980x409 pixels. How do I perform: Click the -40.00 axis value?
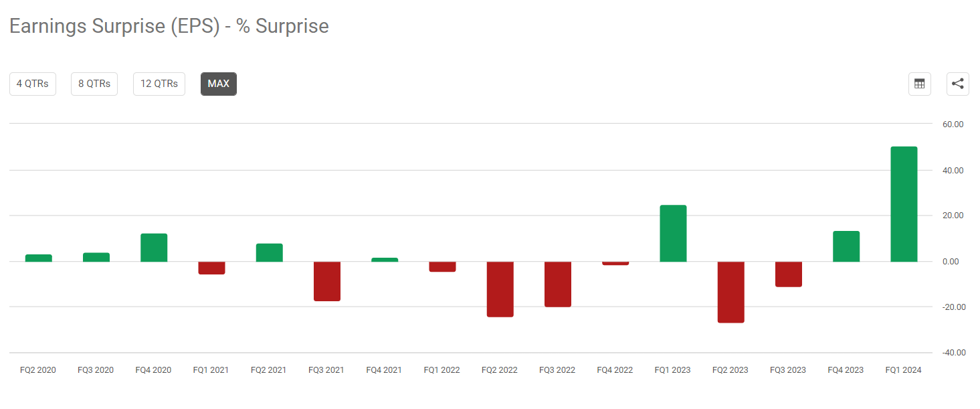point(955,352)
